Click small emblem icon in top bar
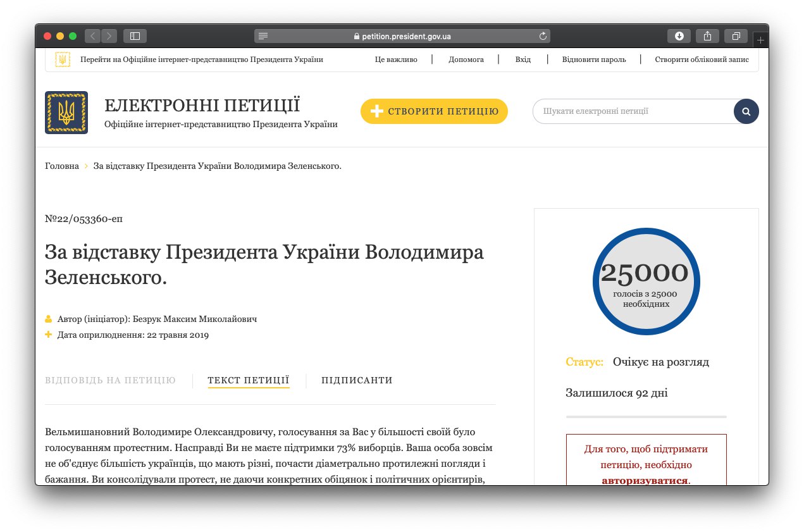The width and height of the screenshot is (804, 532). pyautogui.click(x=63, y=59)
